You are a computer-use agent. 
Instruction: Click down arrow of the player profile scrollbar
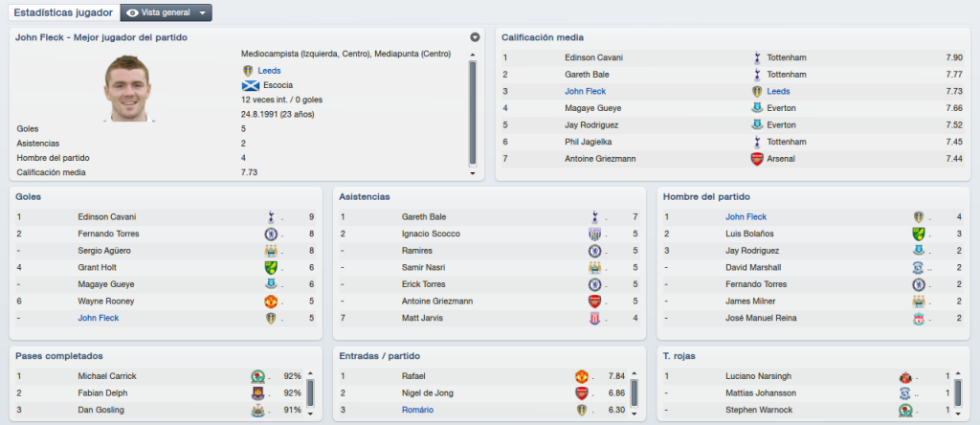coord(473,173)
